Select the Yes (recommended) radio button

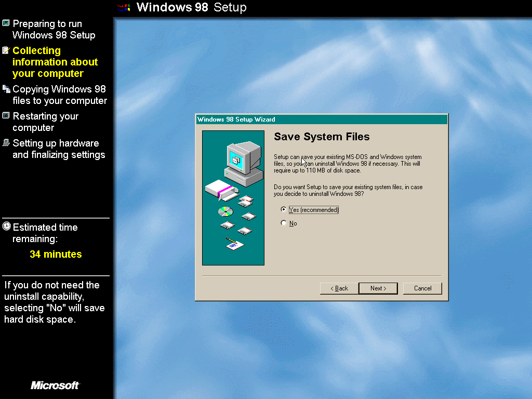click(x=283, y=210)
